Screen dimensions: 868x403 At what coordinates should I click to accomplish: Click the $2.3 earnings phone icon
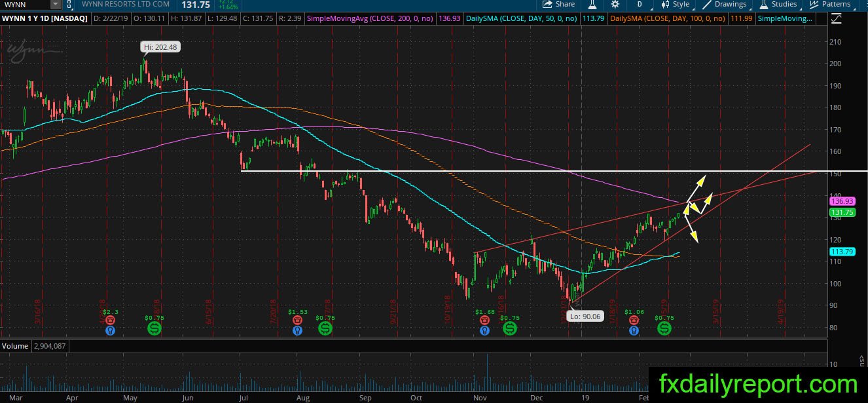(109, 320)
